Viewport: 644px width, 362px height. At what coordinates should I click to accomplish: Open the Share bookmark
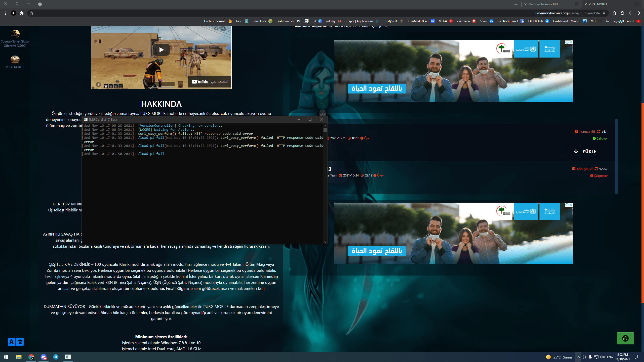(487, 21)
